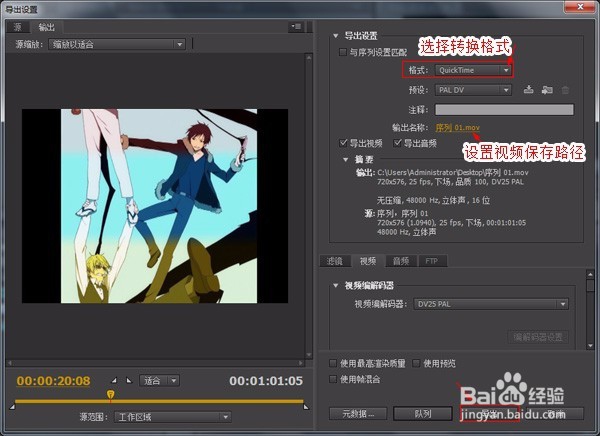Click the Save Preset icon
The image size is (600, 436).
pos(528,90)
